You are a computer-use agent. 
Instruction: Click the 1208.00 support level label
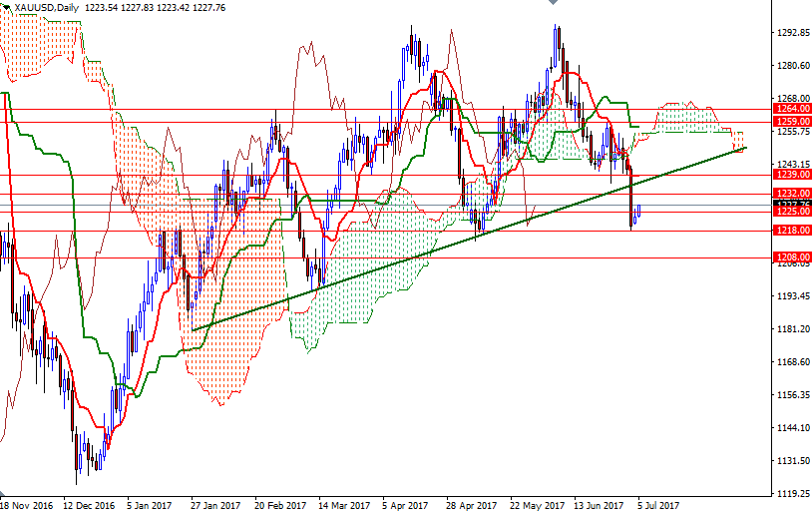tap(791, 257)
